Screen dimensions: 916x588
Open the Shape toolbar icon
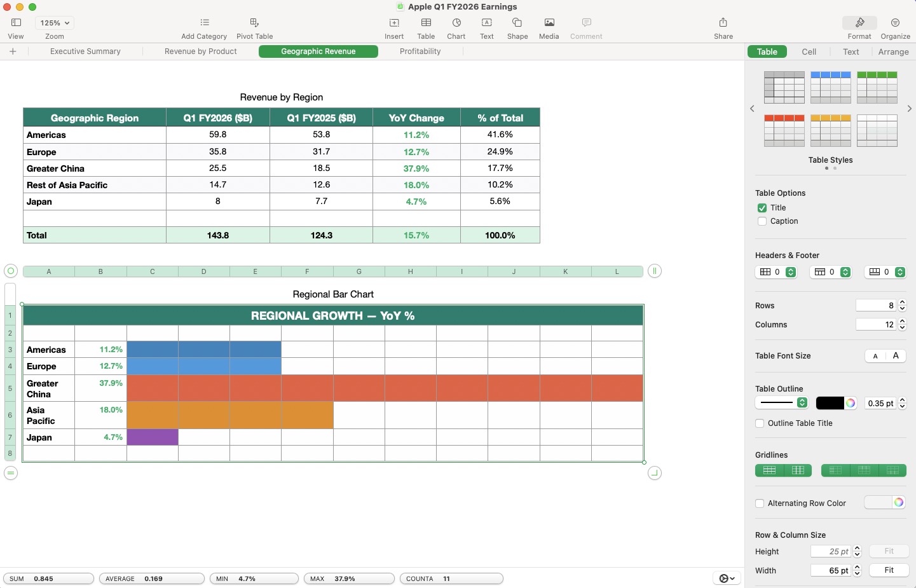pos(517,23)
